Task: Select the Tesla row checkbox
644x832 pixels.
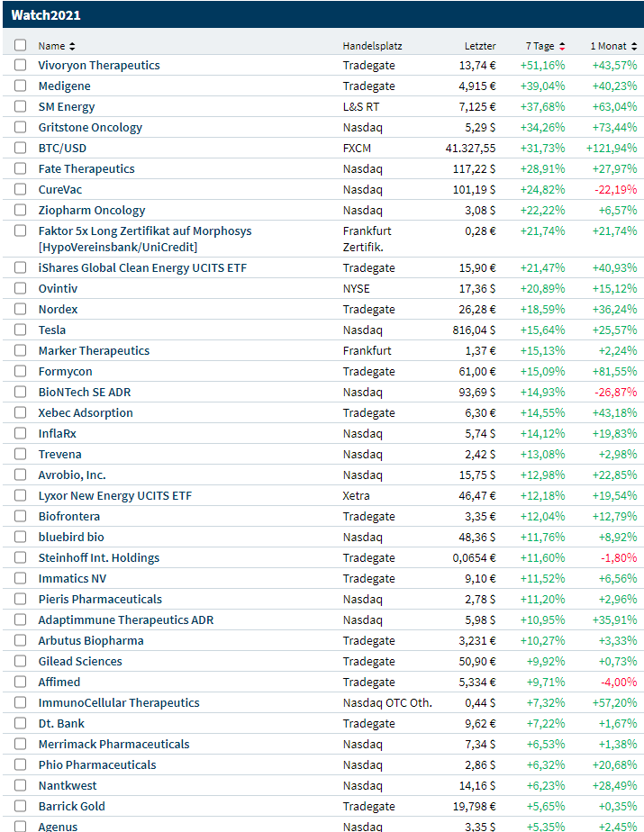Action: (21, 330)
